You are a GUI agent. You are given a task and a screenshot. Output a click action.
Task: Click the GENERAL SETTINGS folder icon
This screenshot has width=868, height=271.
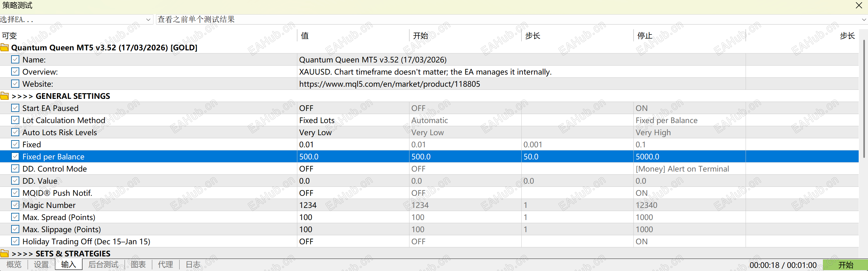[4, 96]
